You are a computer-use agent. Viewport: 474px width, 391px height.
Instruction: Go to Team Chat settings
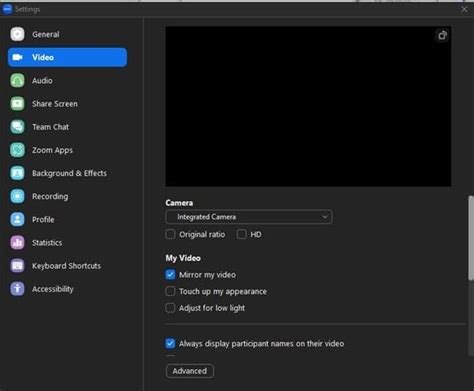pyautogui.click(x=67, y=127)
